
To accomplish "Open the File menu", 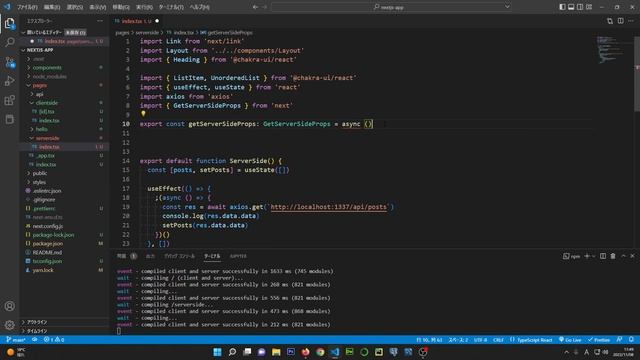I will [27, 7].
